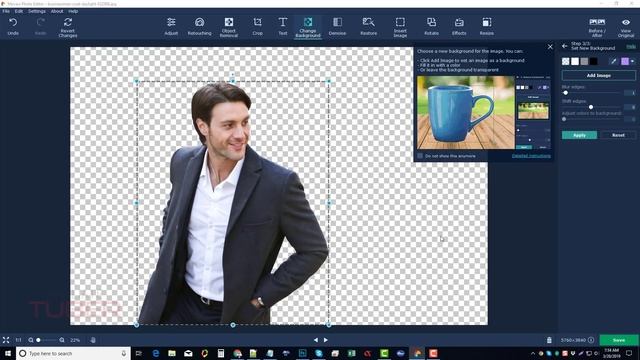The image size is (640, 360).
Task: Go to next image arrow
Action: tap(326, 340)
